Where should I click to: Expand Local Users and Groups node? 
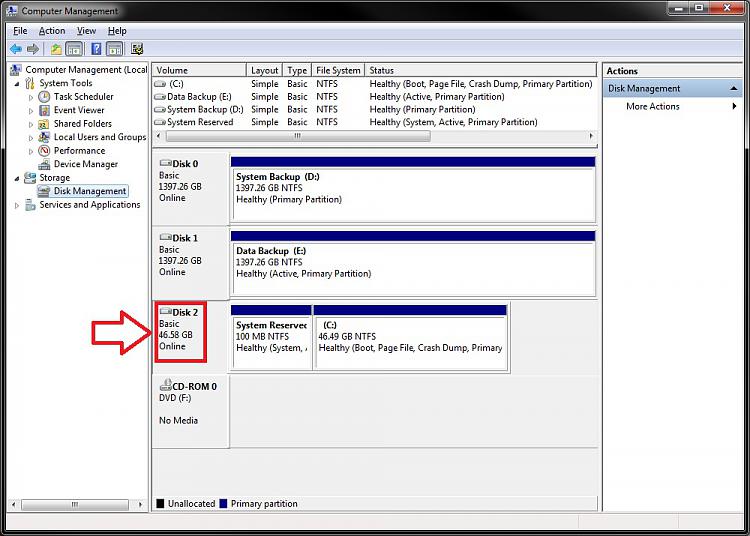pos(31,138)
